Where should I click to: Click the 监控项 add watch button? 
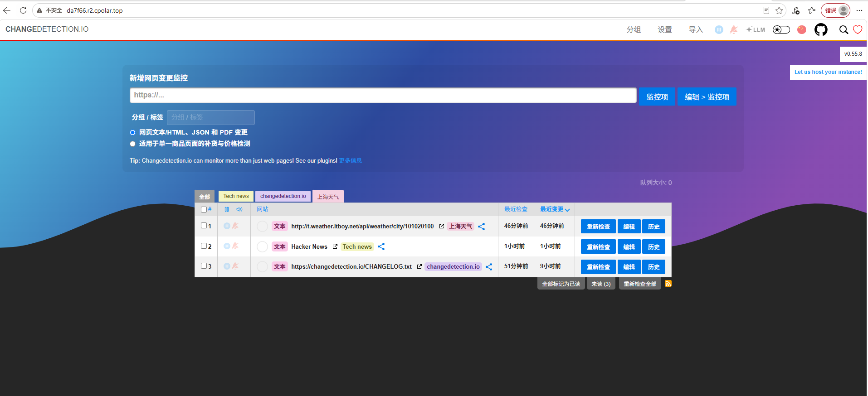[x=657, y=97]
